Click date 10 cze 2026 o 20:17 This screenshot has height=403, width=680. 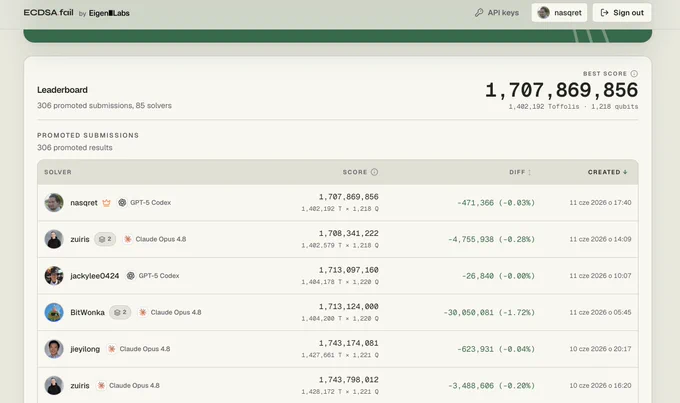click(600, 349)
